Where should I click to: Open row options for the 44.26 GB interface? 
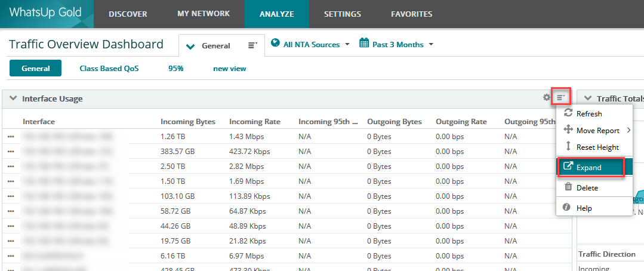pos(11,226)
